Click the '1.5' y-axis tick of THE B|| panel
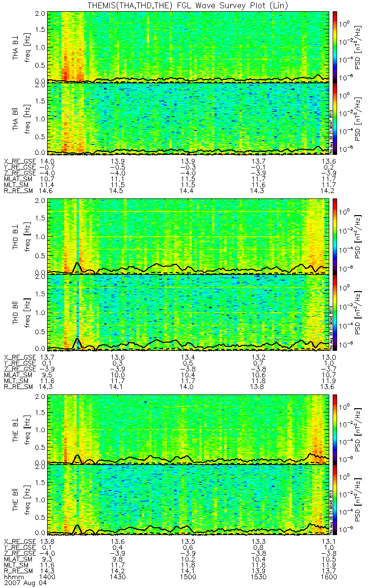The height and width of the screenshot is (588, 368). point(39,483)
